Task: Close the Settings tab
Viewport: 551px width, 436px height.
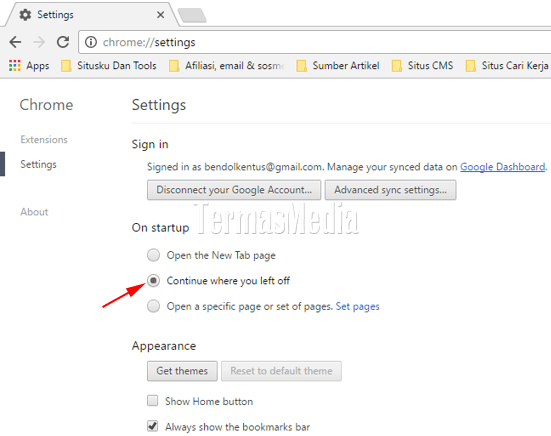Action: 160,15
